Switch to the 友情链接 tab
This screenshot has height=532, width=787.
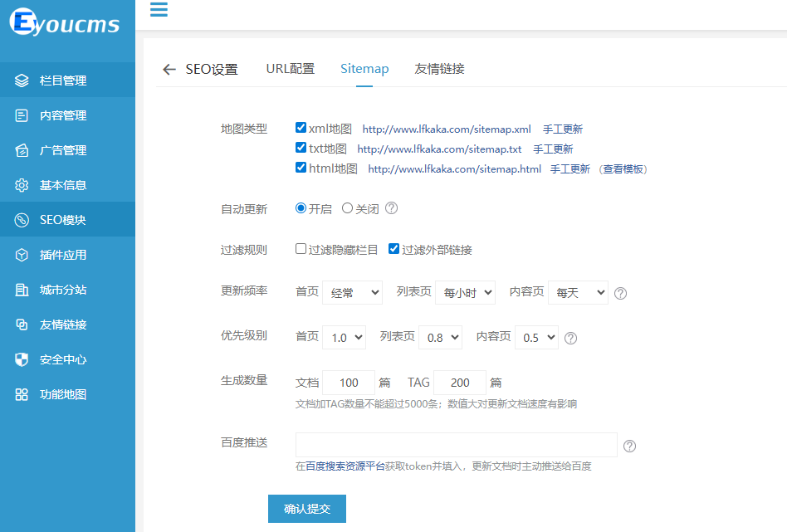tap(438, 70)
